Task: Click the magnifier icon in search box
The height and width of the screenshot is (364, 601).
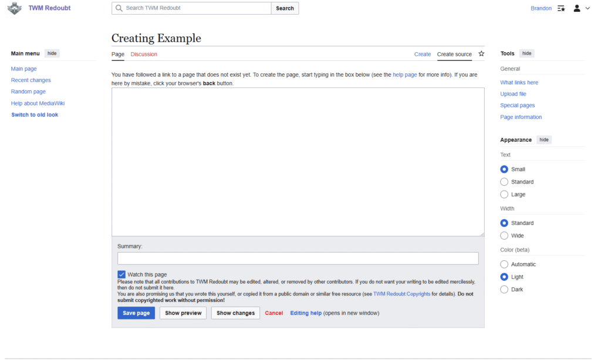Action: 119,8
